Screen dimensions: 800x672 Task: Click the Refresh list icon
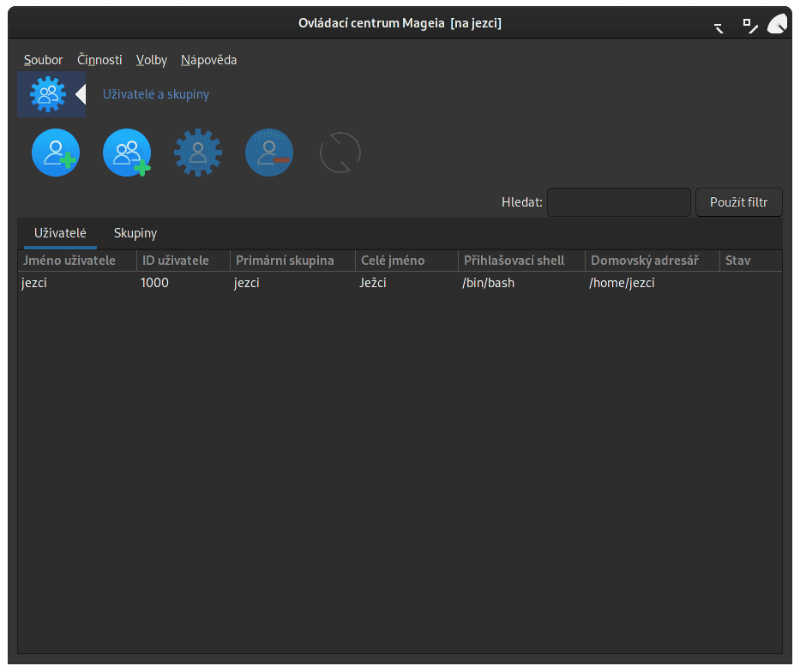[x=340, y=152]
